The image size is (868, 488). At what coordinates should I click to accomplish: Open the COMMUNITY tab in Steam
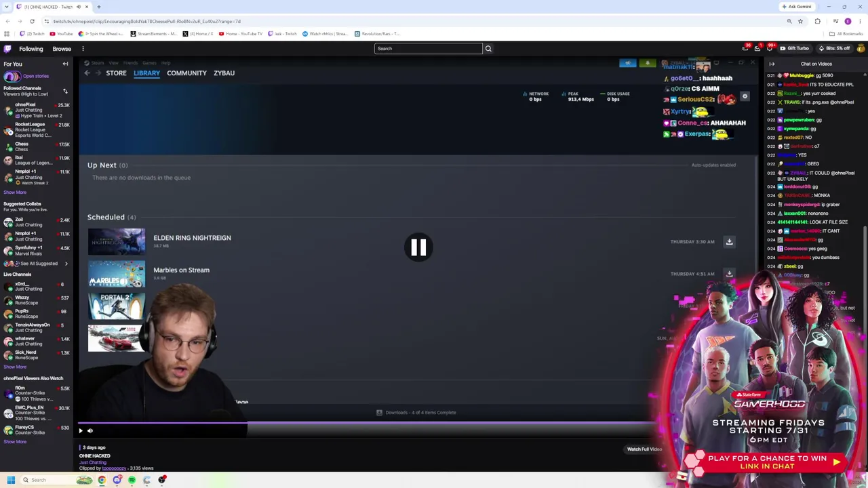(x=186, y=73)
